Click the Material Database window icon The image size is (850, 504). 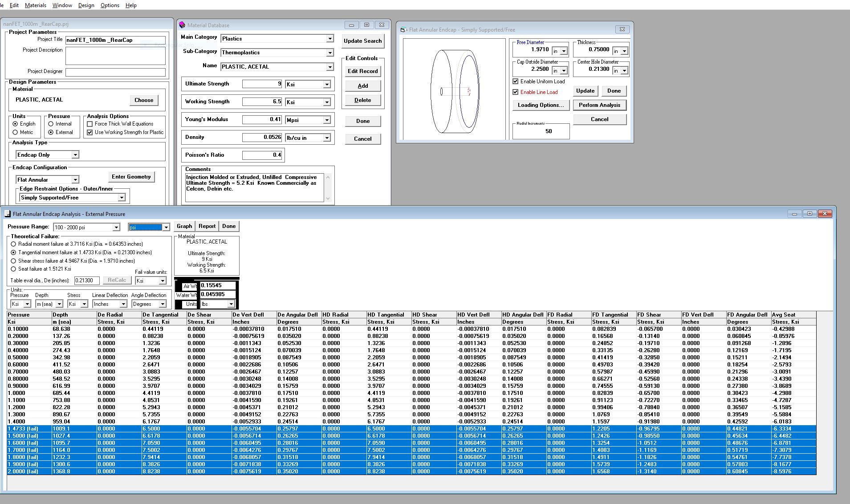click(x=182, y=25)
